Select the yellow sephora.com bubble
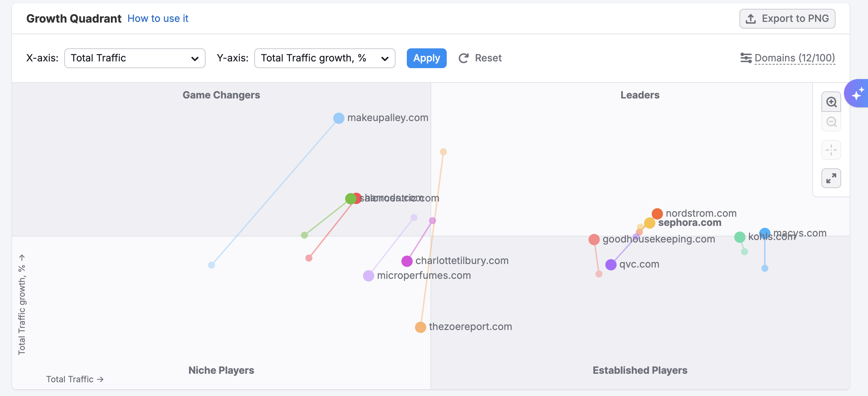This screenshot has width=868, height=396. click(650, 223)
